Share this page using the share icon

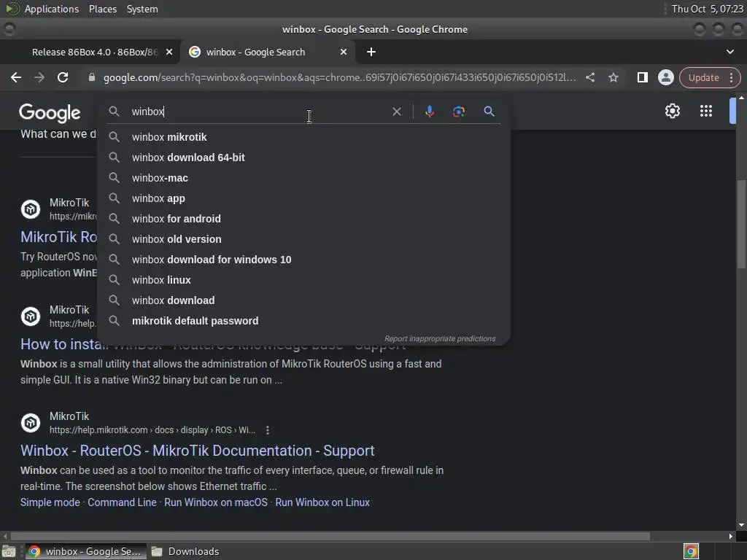coord(589,77)
